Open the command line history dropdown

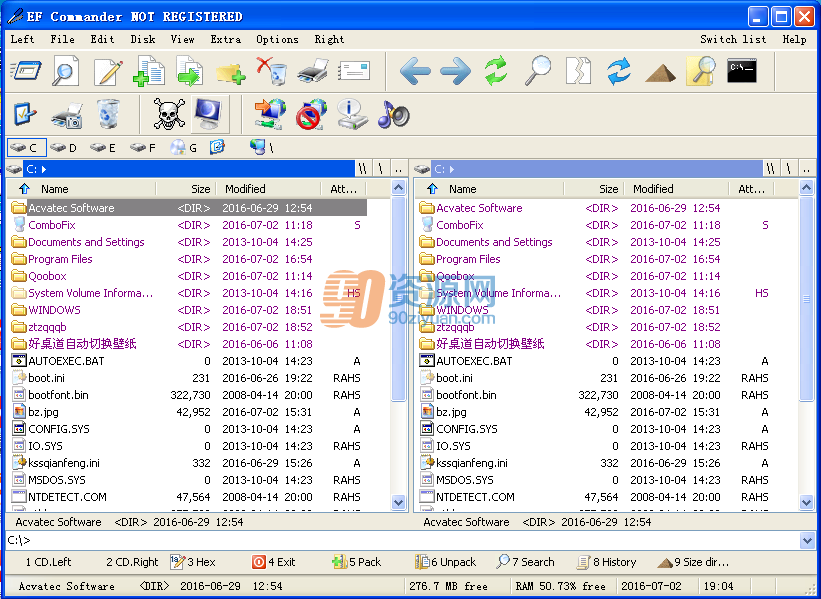[807, 540]
